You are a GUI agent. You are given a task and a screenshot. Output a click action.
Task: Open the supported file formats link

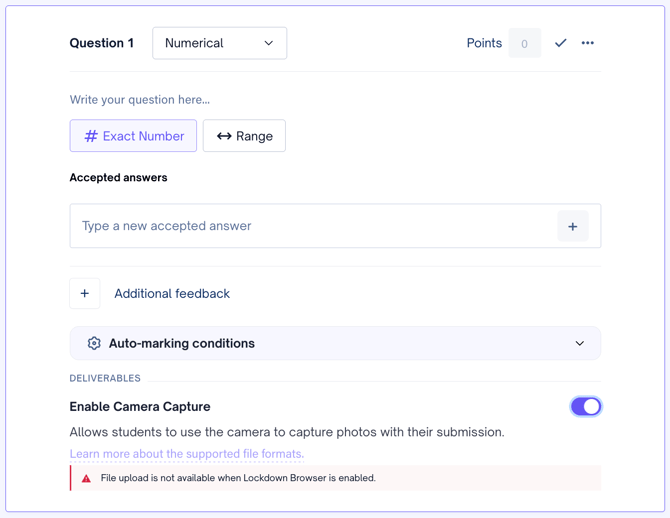coord(186,454)
